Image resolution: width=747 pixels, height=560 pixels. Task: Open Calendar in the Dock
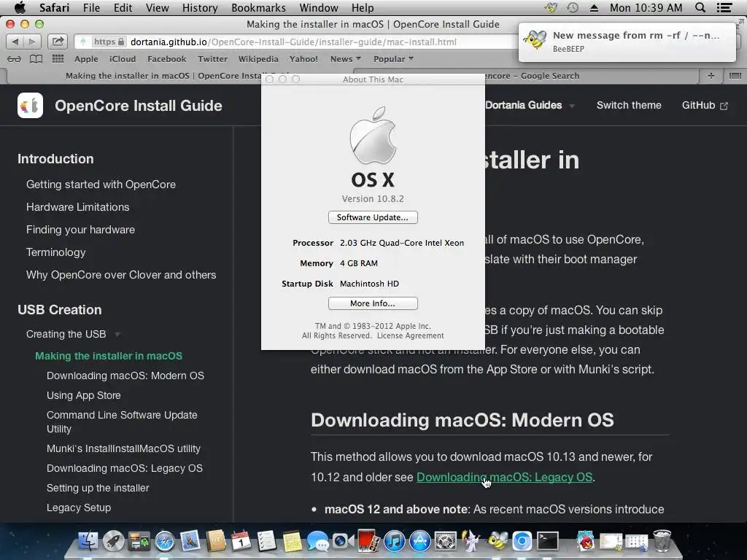[x=241, y=541]
